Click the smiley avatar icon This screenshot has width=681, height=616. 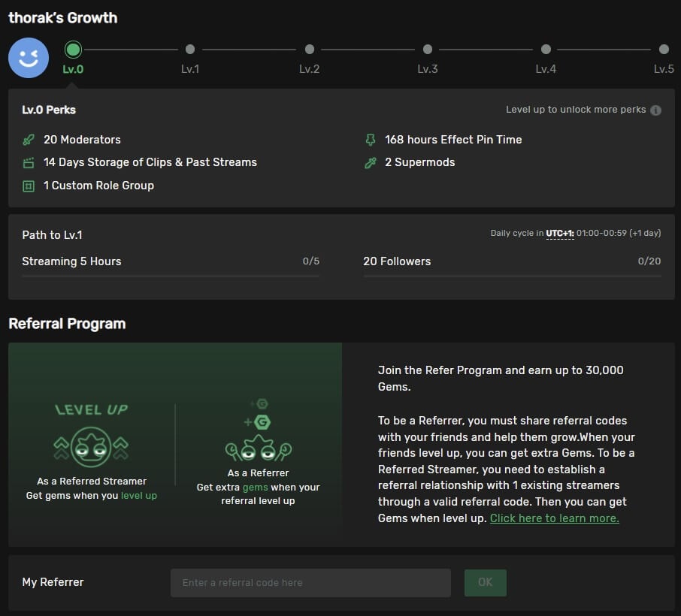(x=29, y=58)
